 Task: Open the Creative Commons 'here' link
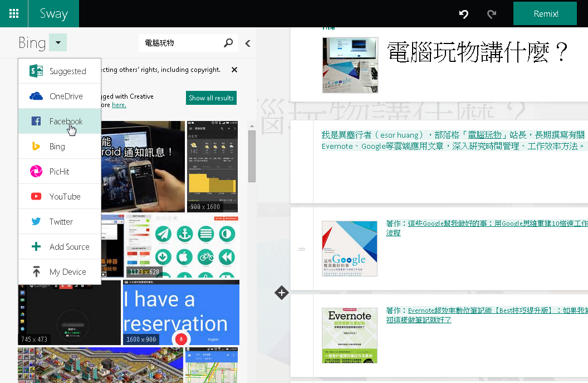click(x=119, y=105)
